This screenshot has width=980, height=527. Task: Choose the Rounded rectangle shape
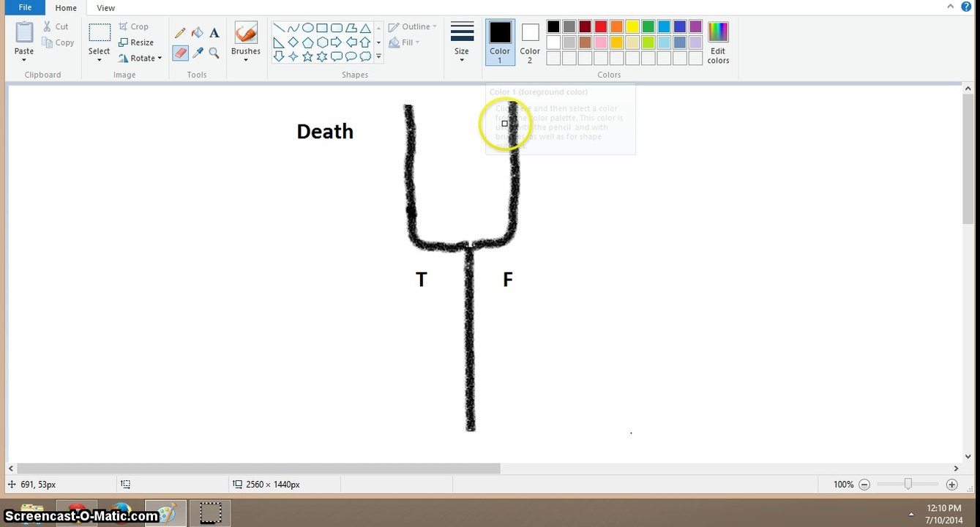pyautogui.click(x=336, y=29)
